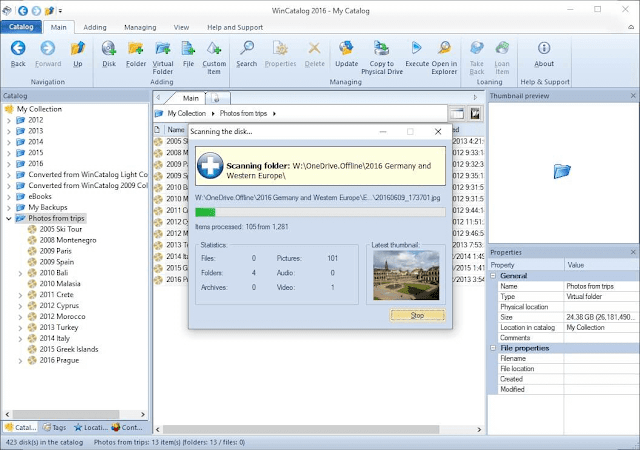
Task: Click the second document tab next to Main
Action: [x=218, y=98]
